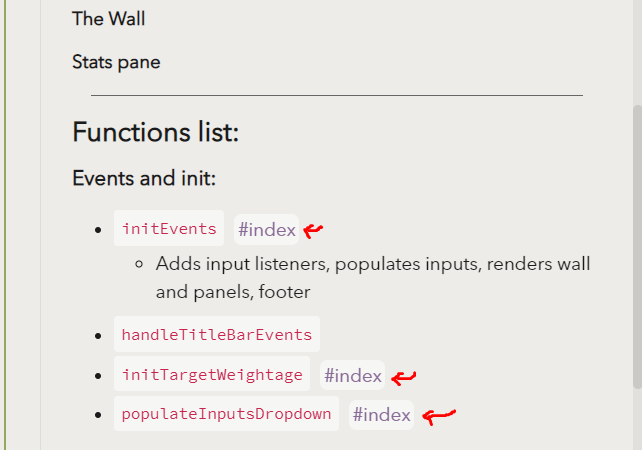The width and height of the screenshot is (642, 450).
Task: Click the vertical scrollbar thumb on the right
Action: 637,247
